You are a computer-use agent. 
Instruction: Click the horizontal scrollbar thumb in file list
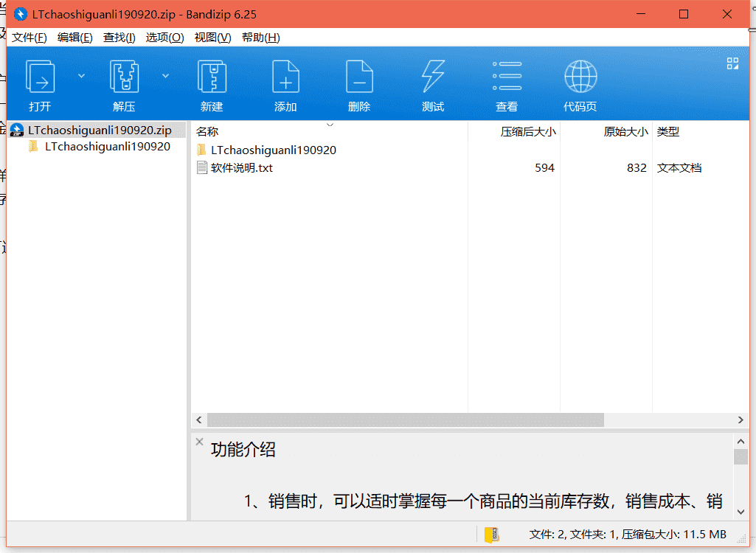pos(406,420)
